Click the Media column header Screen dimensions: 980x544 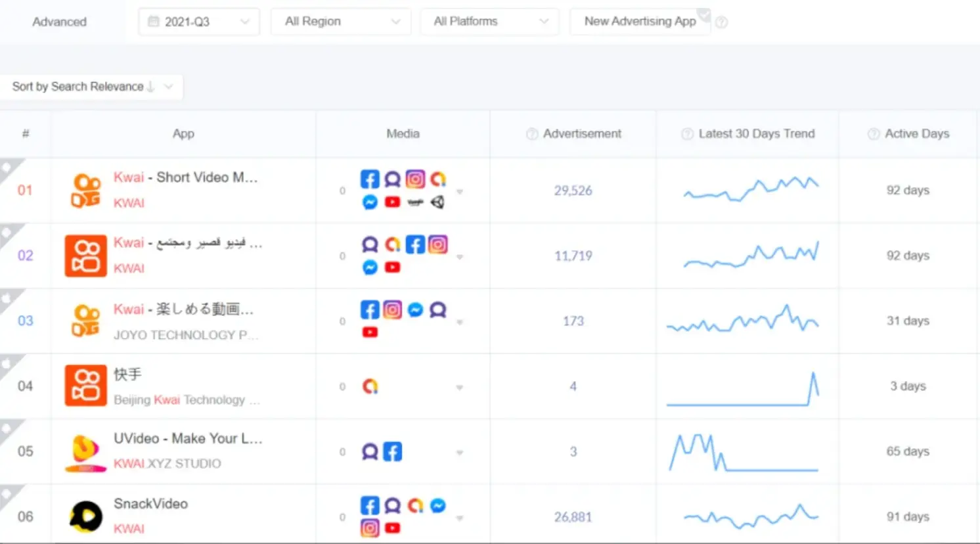point(403,134)
